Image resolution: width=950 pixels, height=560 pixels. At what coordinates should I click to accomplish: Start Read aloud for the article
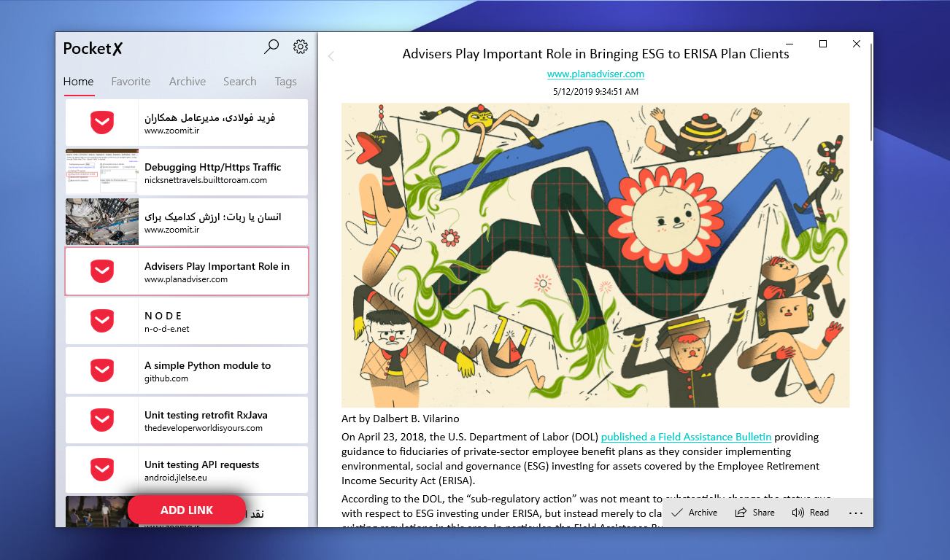click(x=811, y=513)
